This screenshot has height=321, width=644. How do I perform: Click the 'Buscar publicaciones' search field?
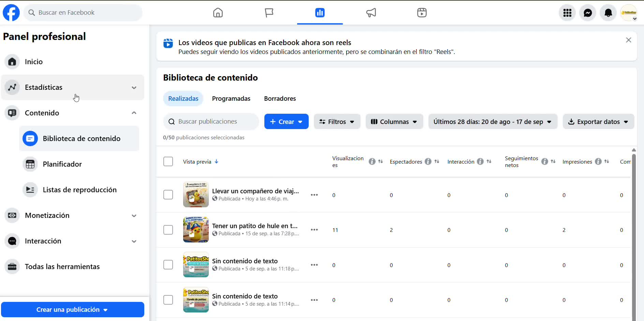(211, 122)
